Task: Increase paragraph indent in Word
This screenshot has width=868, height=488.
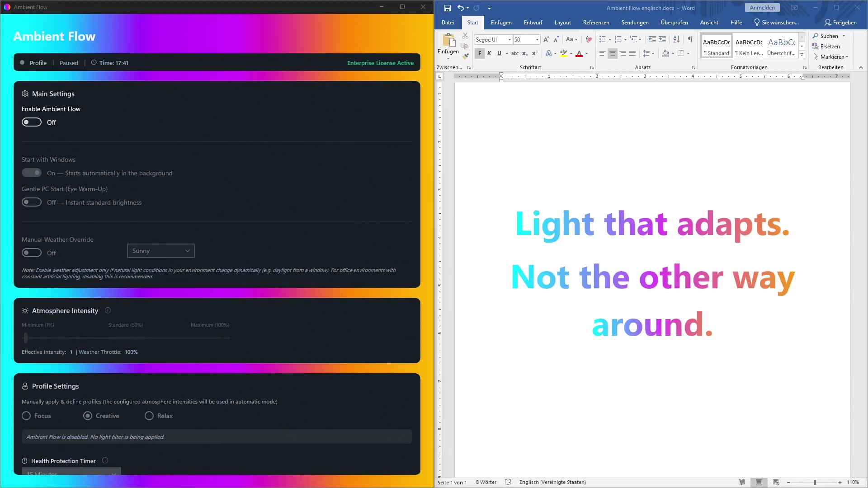Action: [x=662, y=39]
